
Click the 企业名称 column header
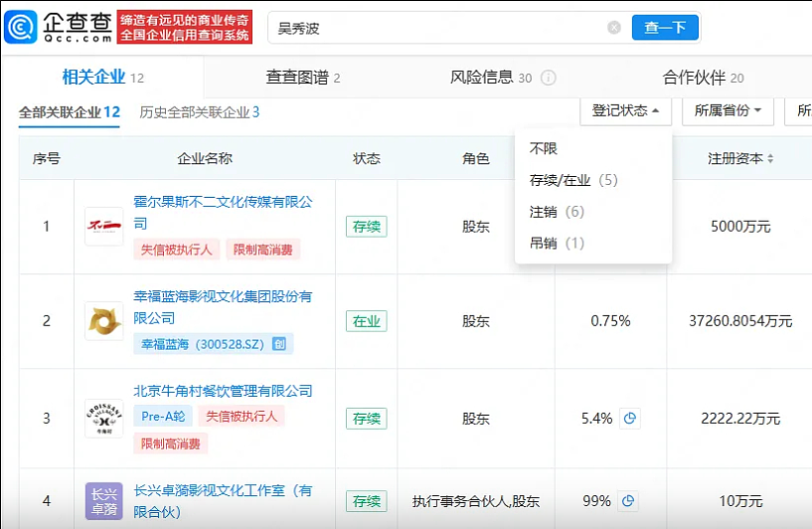pos(205,158)
